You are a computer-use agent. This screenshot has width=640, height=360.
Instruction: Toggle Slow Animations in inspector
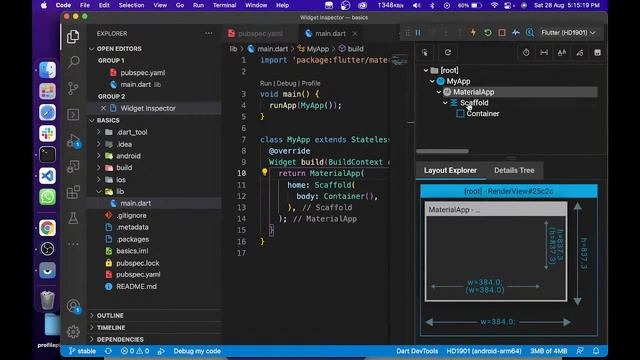click(526, 53)
